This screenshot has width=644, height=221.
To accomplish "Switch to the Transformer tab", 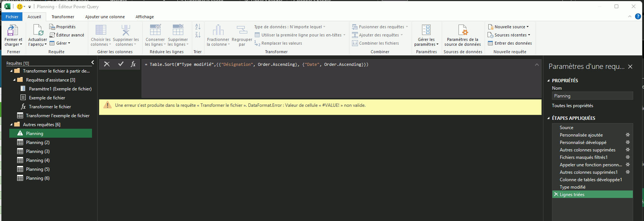I will [63, 17].
